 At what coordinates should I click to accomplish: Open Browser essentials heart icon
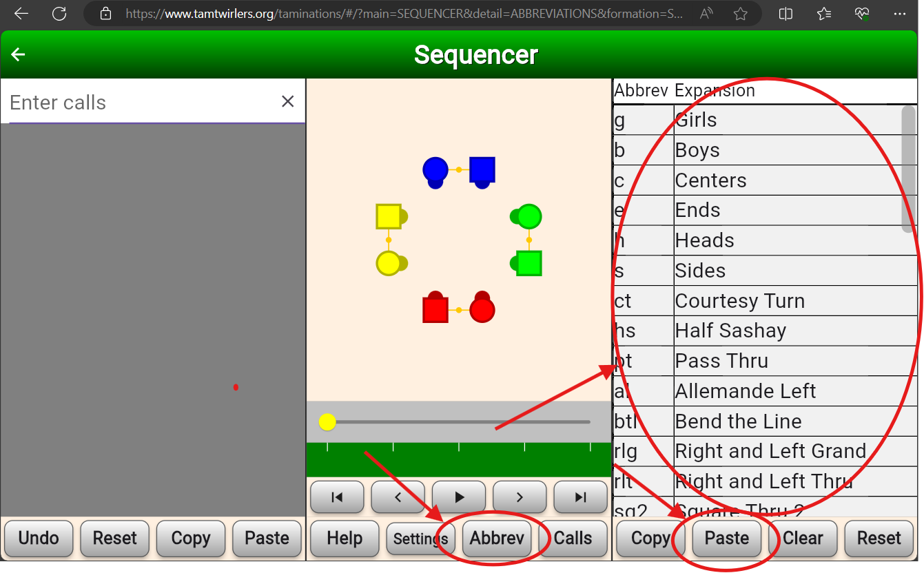coord(861,14)
